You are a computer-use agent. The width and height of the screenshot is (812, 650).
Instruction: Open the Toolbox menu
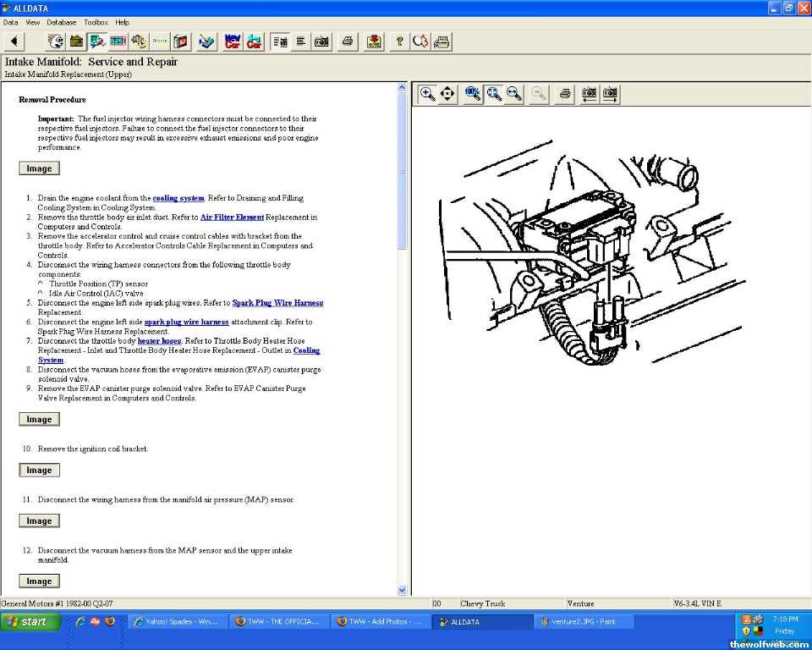point(96,22)
